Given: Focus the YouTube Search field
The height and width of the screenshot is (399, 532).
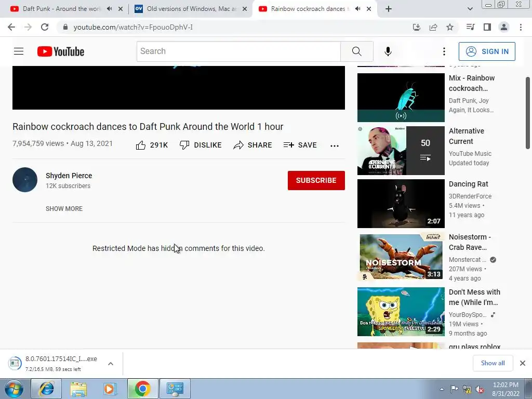Looking at the screenshot, I should coord(238,51).
